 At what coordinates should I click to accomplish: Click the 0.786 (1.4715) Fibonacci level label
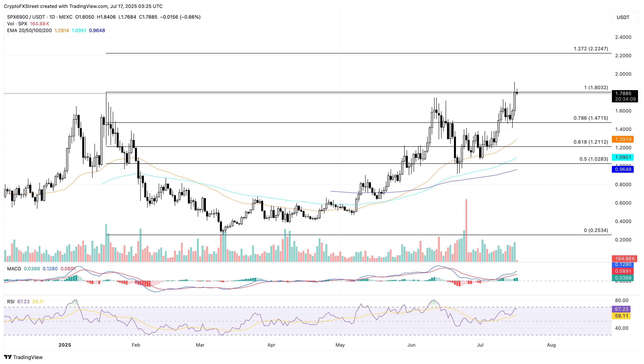pos(590,118)
